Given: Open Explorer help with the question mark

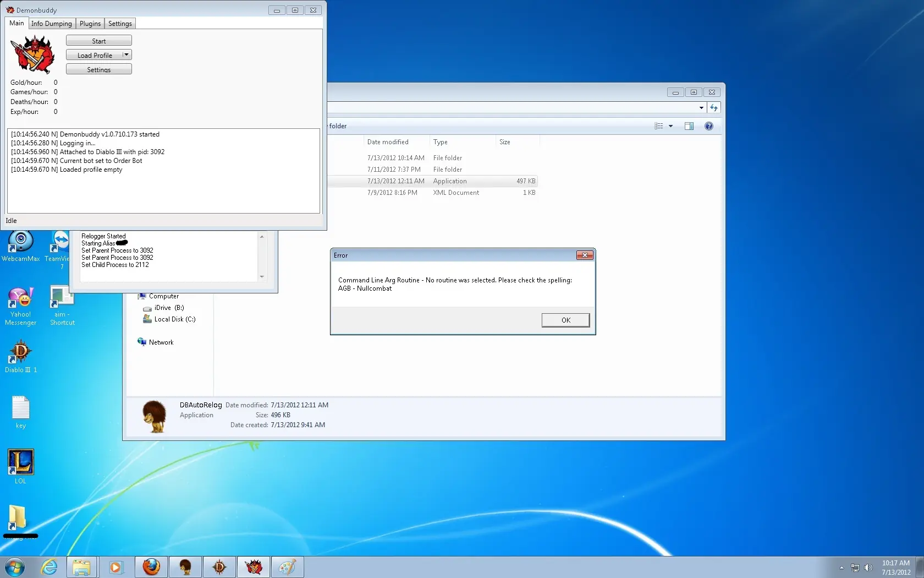Looking at the screenshot, I should coord(709,126).
